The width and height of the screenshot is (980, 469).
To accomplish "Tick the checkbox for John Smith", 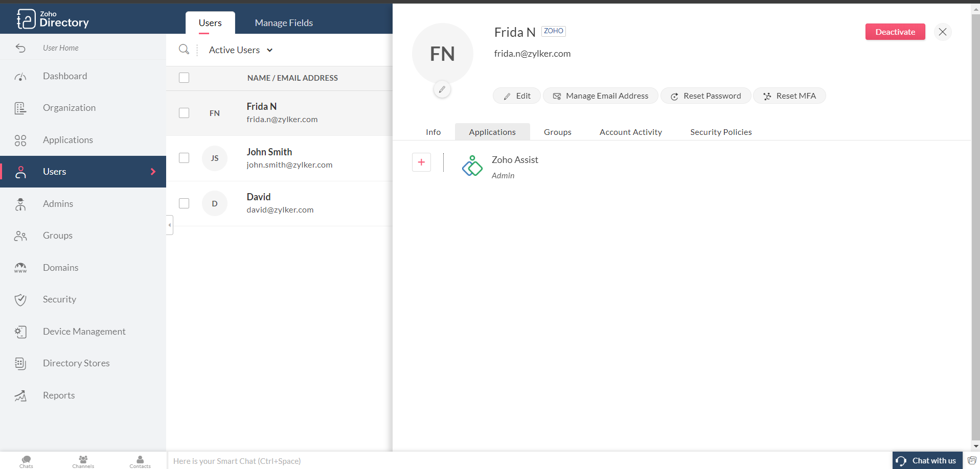I will [x=184, y=158].
